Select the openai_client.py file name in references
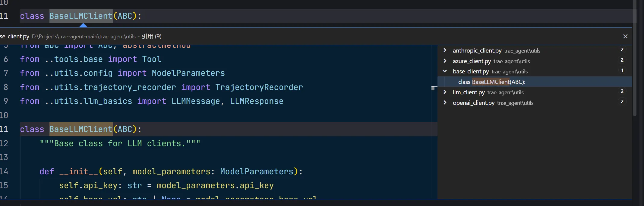Viewport: 644px width, 206px height. (x=473, y=103)
